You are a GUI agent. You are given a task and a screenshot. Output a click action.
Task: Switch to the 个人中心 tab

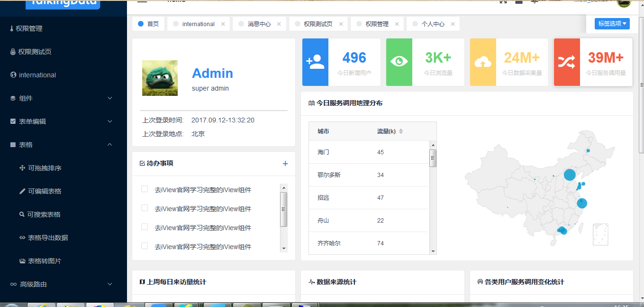click(x=433, y=24)
